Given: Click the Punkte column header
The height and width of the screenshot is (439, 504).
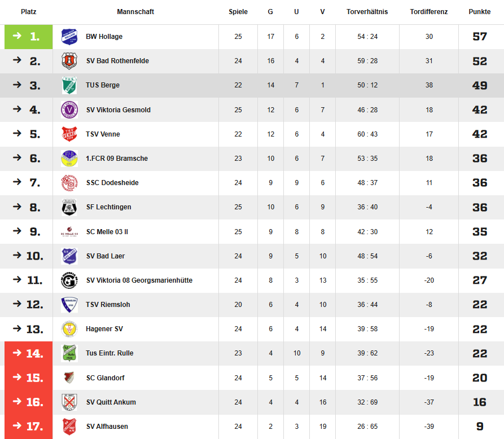Looking at the screenshot, I should (x=479, y=12).
